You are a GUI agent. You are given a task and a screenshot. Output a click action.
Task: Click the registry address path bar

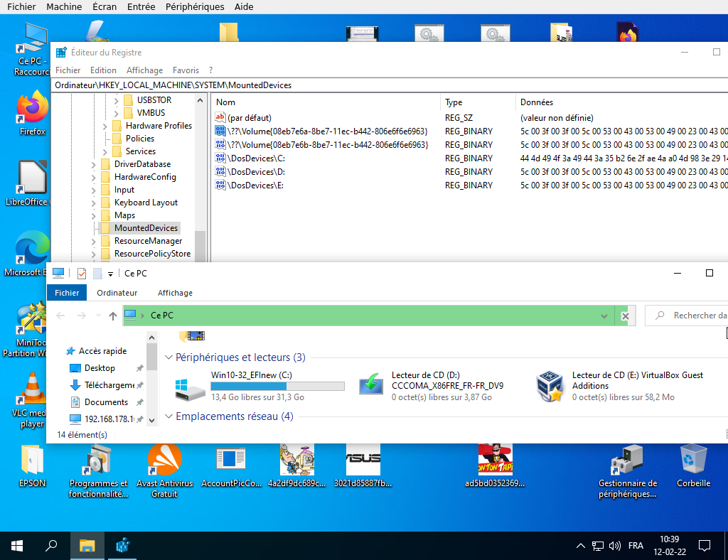(x=389, y=85)
